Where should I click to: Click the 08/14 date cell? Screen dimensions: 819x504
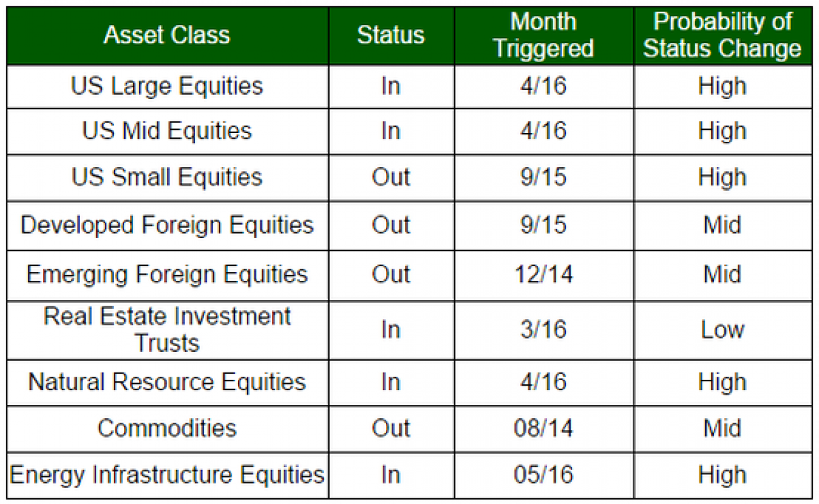544,428
